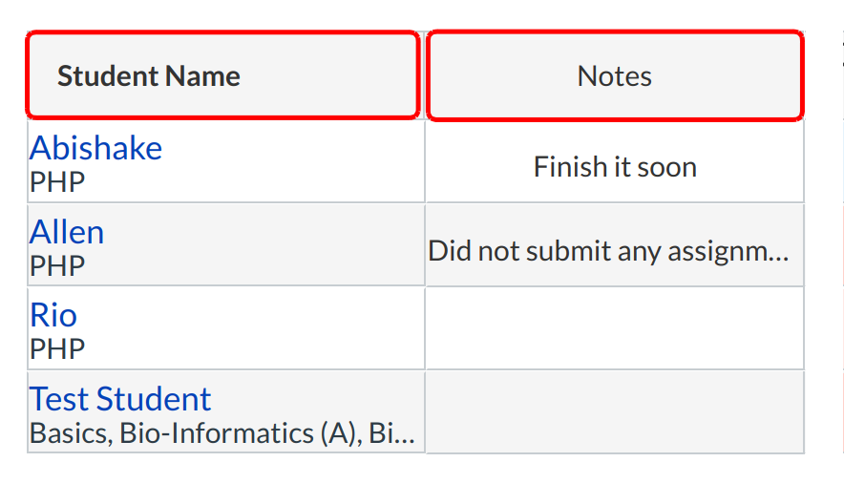Open Abishake's student profile link

click(95, 148)
